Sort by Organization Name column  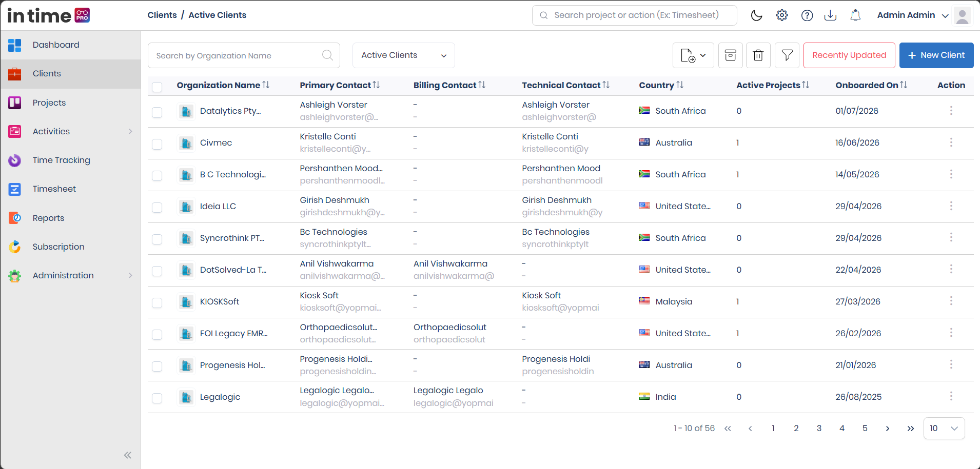coord(266,85)
